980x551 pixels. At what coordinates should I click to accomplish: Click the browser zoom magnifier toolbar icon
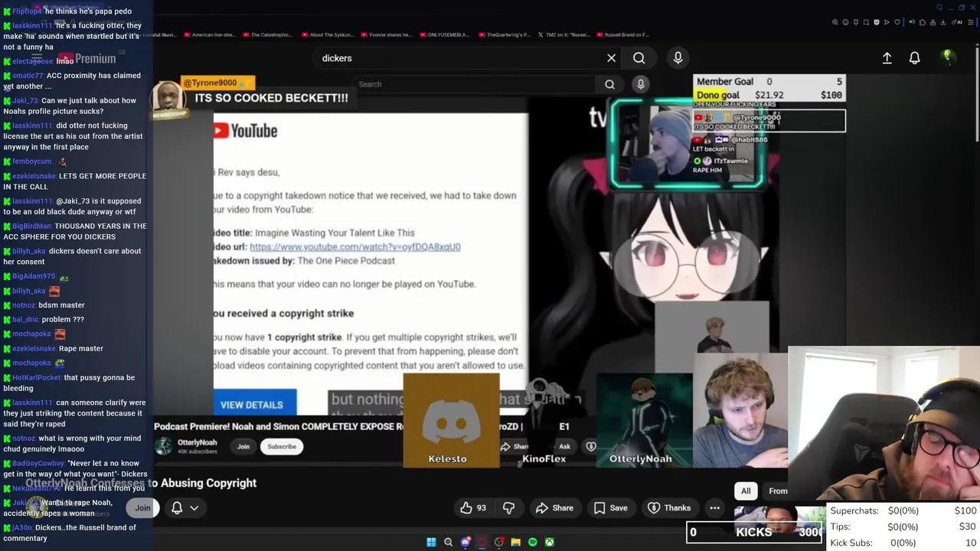[835, 22]
